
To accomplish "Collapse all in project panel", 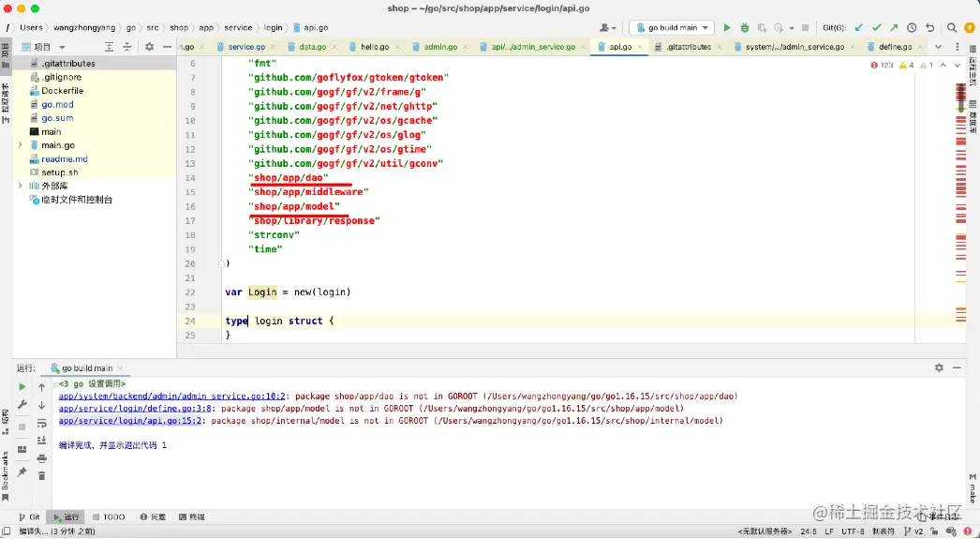I will [126, 47].
